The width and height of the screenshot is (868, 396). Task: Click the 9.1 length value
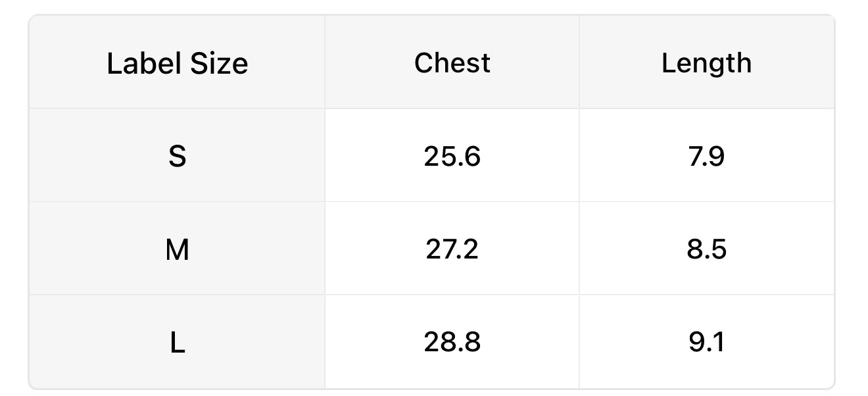point(706,343)
